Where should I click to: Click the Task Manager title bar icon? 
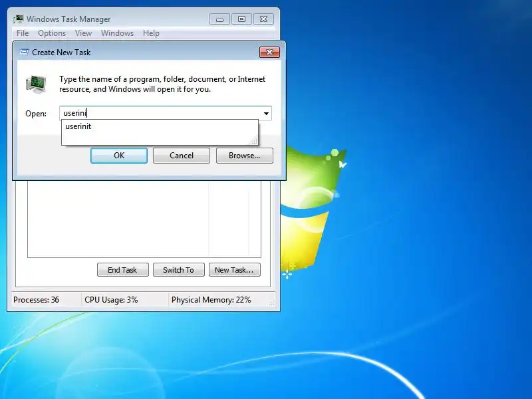tap(19, 19)
